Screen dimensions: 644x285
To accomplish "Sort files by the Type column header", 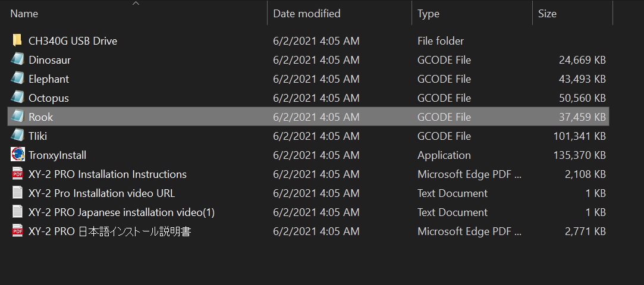I will 428,14.
